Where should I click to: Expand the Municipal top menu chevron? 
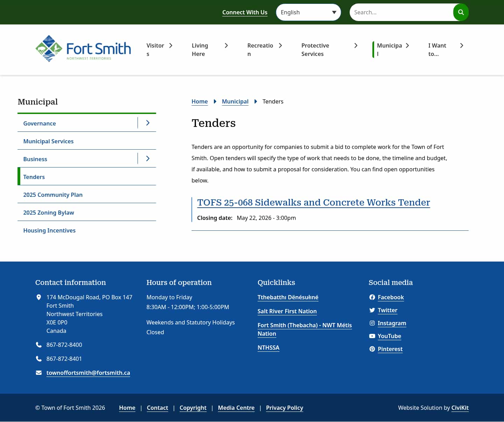click(x=407, y=45)
